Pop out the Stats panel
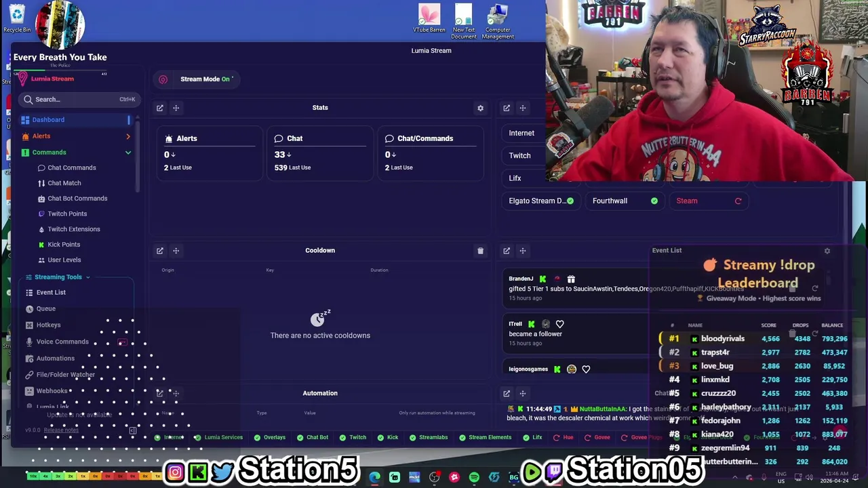Screen dimensions: 868x488 (160, 108)
